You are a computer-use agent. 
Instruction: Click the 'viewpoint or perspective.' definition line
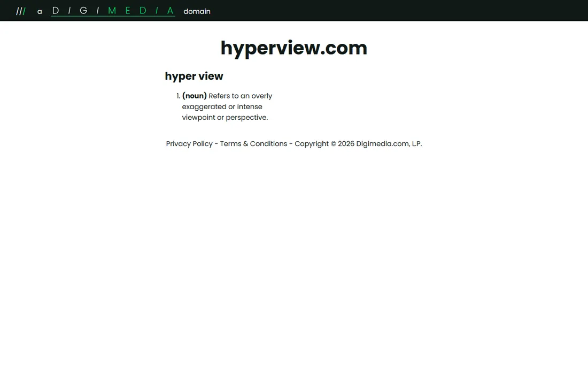pos(225,118)
